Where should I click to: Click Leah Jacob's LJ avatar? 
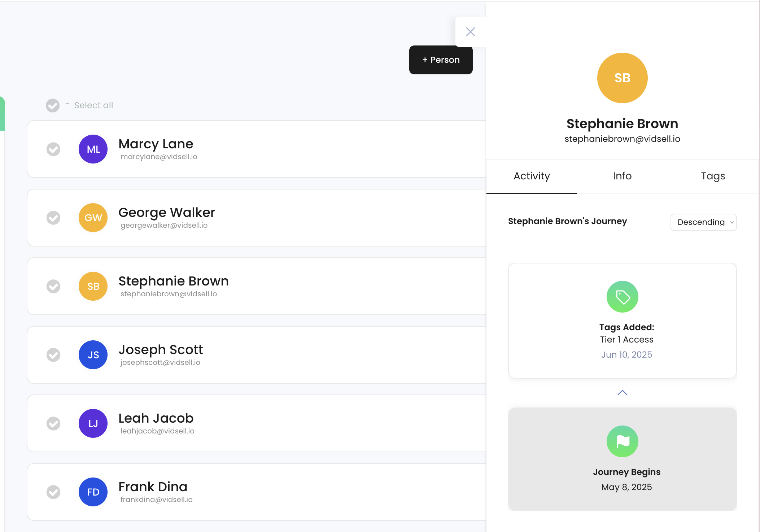pos(93,423)
